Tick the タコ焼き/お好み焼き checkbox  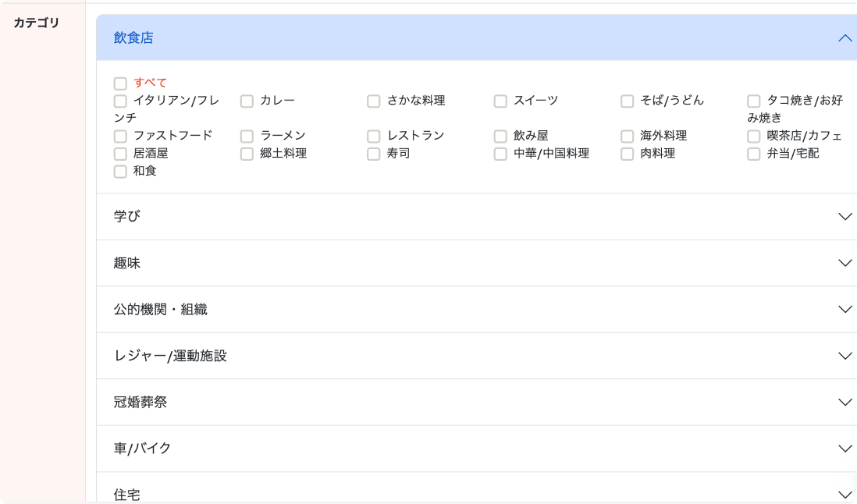coord(754,101)
